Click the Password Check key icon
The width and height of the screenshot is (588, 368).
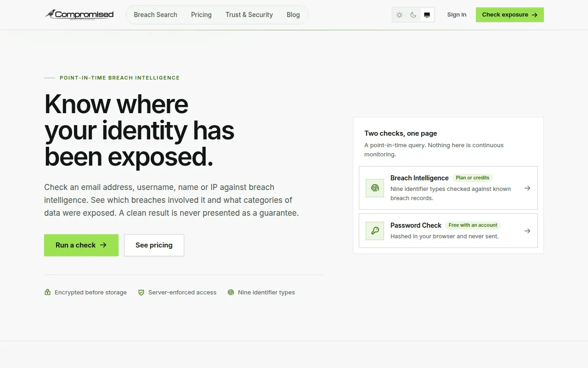(375, 231)
